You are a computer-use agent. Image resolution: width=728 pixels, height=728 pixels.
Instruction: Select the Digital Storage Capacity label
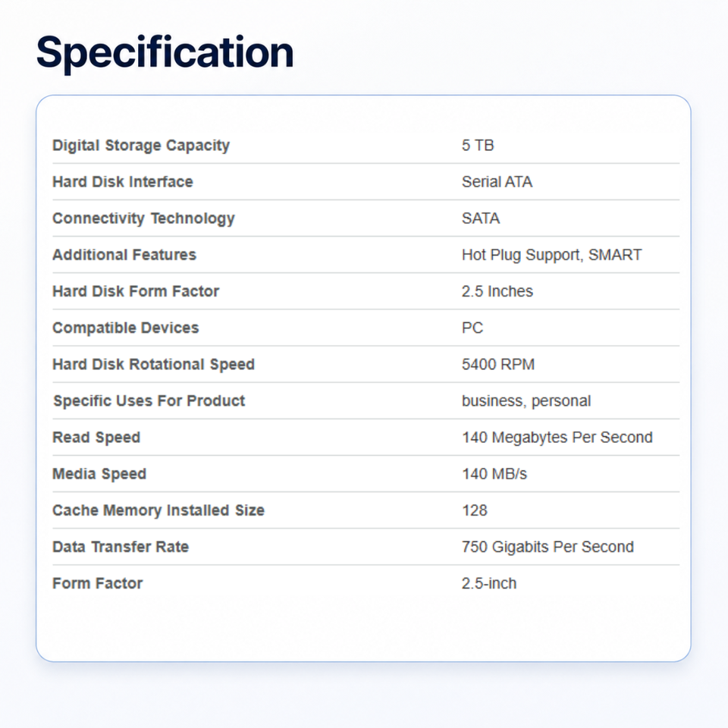click(x=141, y=146)
